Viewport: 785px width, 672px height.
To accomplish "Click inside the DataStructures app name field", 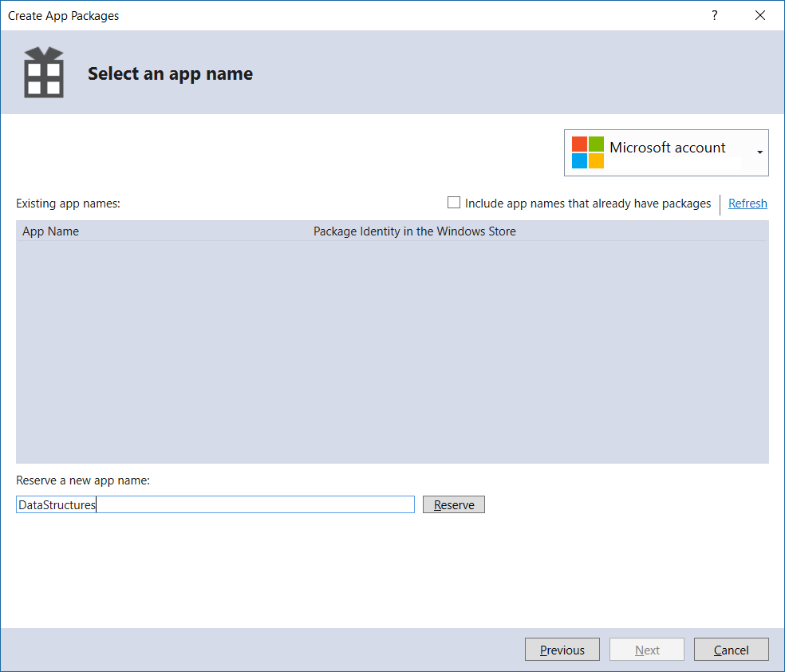I will pos(215,504).
